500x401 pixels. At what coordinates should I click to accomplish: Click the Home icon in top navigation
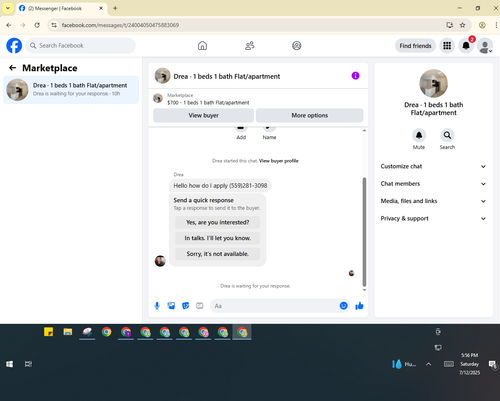pos(202,46)
